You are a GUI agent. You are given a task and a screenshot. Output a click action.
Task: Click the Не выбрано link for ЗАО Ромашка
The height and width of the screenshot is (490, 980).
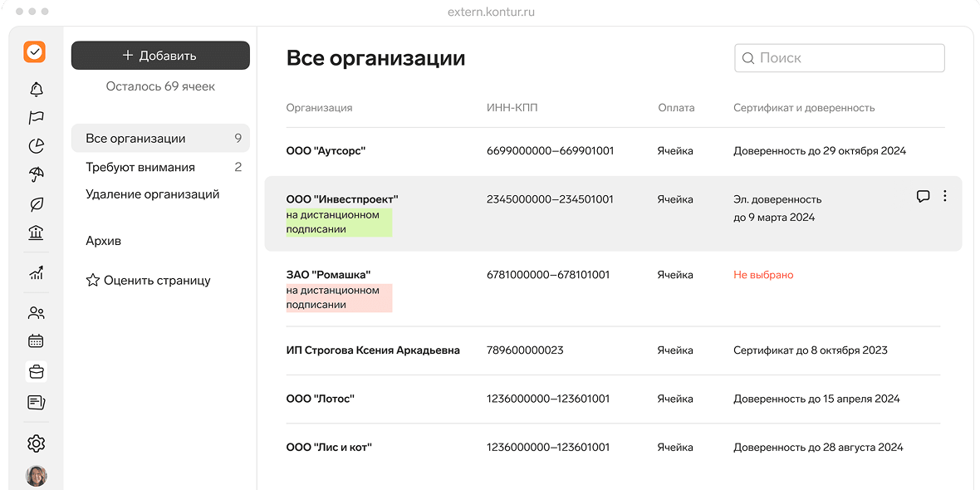762,274
